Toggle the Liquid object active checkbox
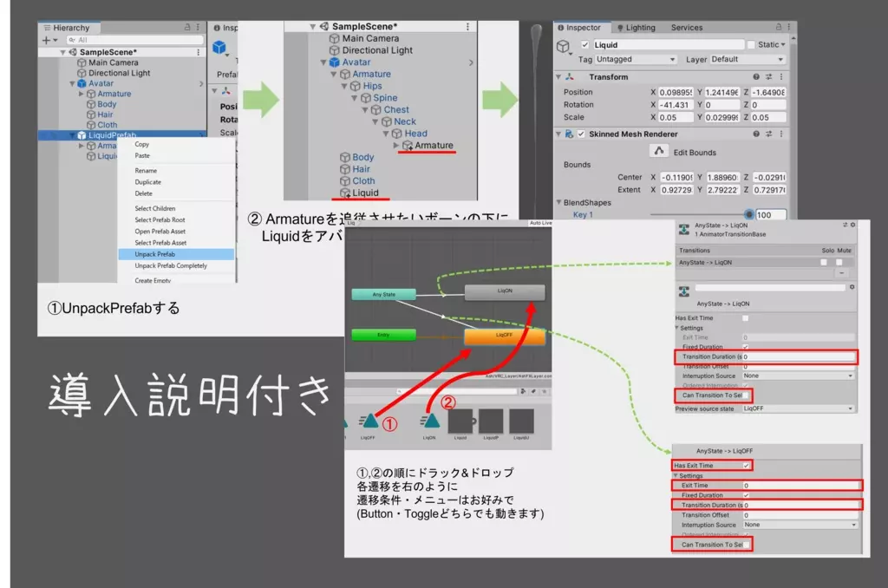The width and height of the screenshot is (888, 588). [584, 45]
